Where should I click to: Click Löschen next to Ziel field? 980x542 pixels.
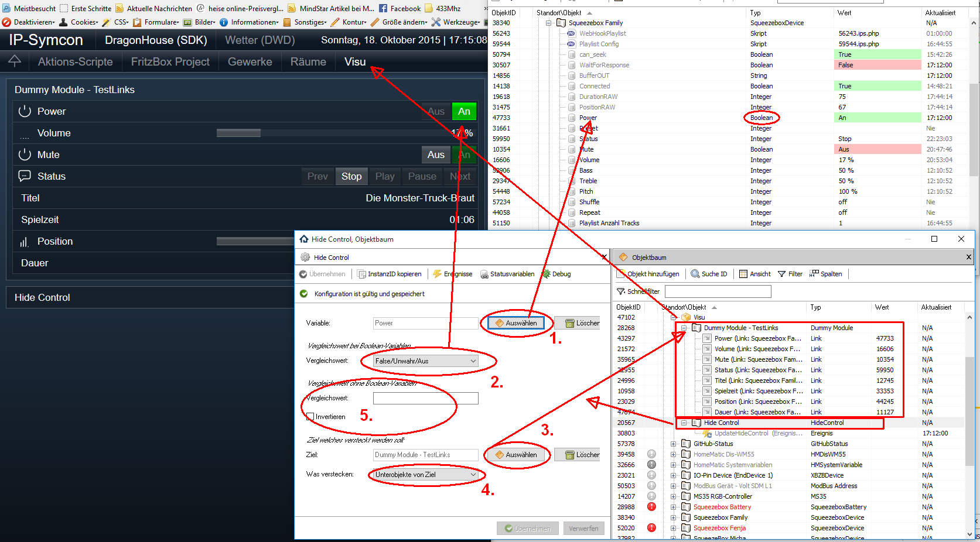click(x=577, y=455)
